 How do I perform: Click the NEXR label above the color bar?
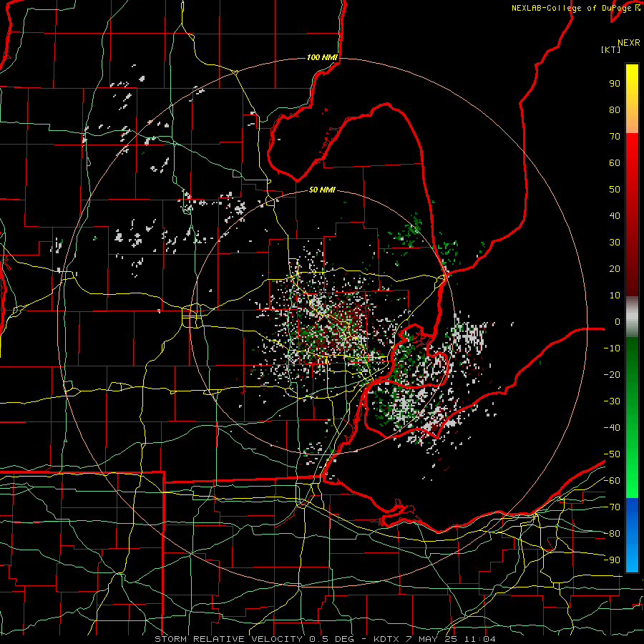point(629,43)
